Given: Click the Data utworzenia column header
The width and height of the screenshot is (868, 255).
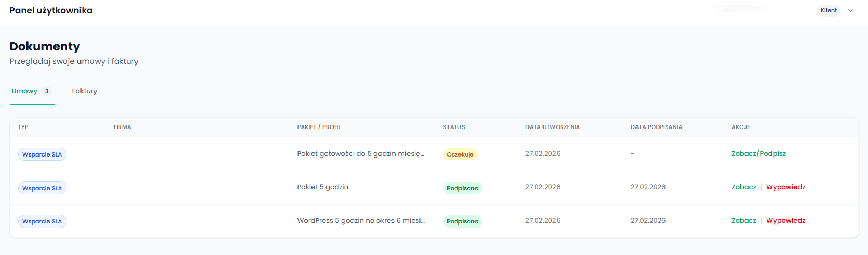Looking at the screenshot, I should tap(552, 127).
